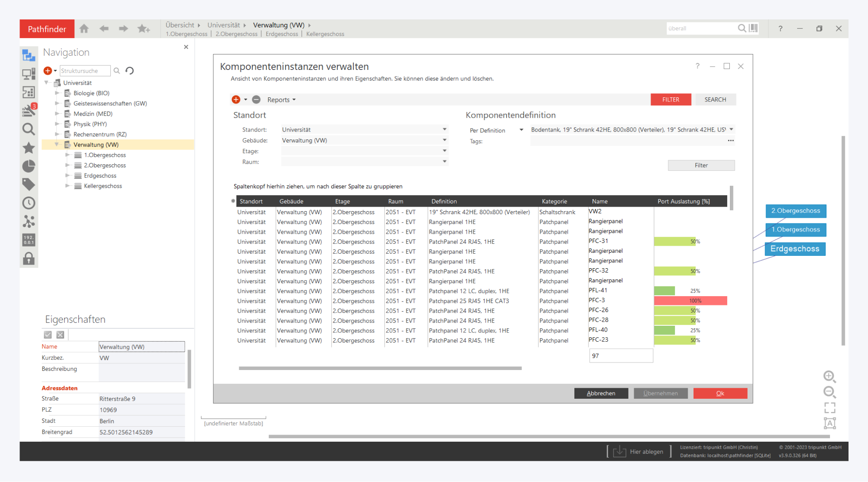Click the refresh icon beside Struktursuche
Viewport: 868px width, 482px height.
point(130,71)
